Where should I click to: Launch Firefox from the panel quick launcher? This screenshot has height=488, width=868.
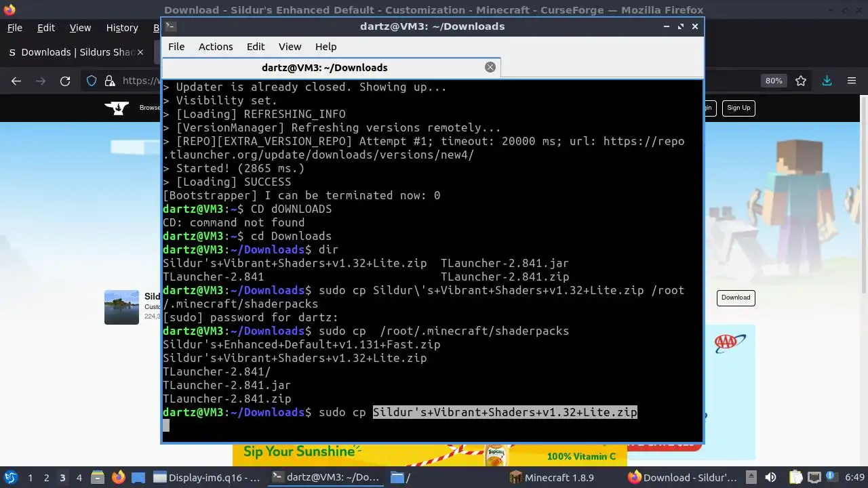118,477
